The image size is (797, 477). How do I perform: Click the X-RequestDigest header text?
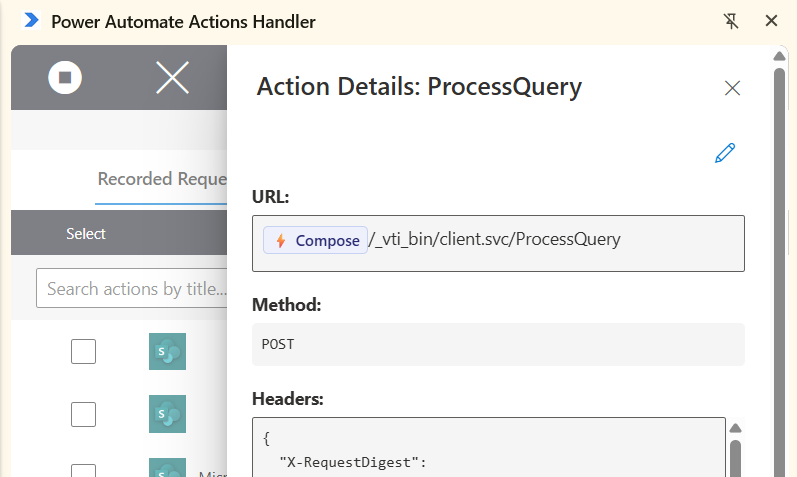[x=353, y=462]
